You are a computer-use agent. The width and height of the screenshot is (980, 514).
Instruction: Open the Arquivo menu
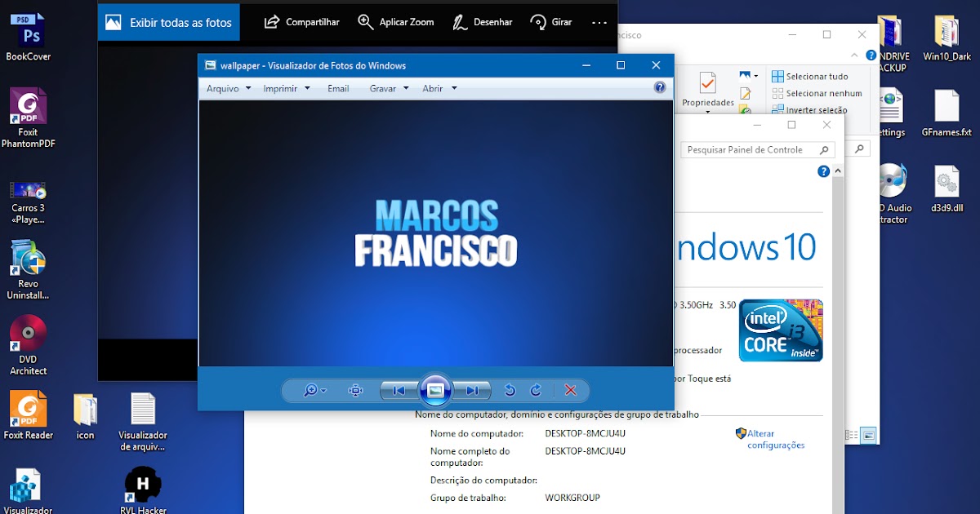point(229,88)
